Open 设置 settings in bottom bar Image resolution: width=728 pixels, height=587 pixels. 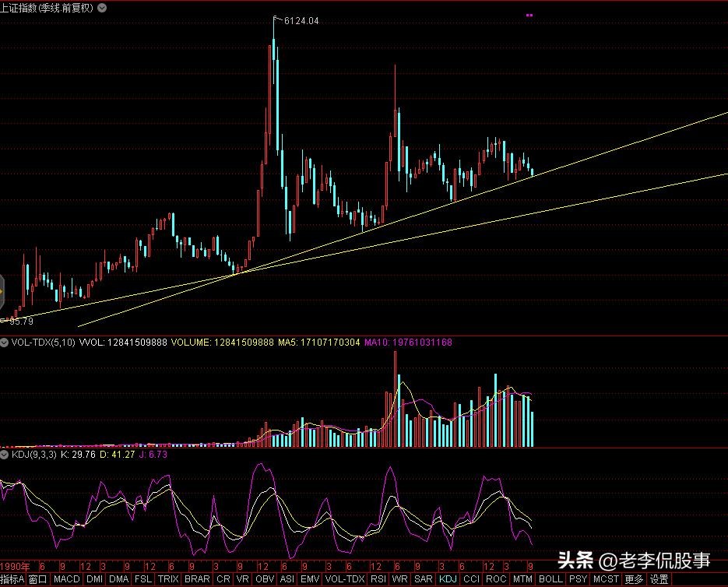pyautogui.click(x=659, y=580)
